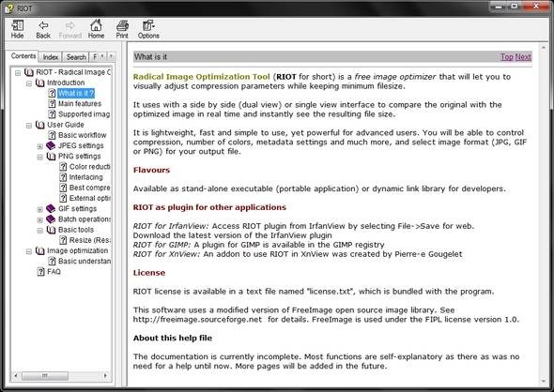Collapse the PNG settings node
This screenshot has width=554, height=392.
click(x=40, y=157)
